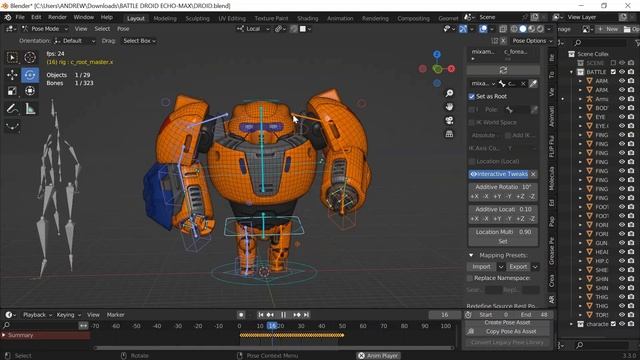Click Additive Rotation +X button
Screen dimensions: 640x360
[474, 197]
